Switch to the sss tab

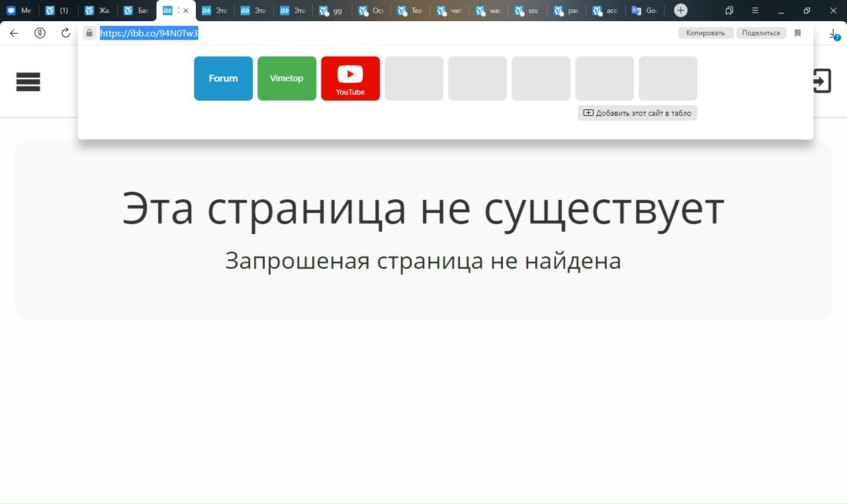coord(526,10)
